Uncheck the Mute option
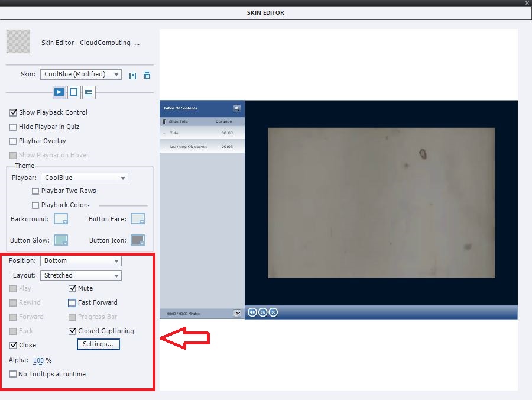The height and width of the screenshot is (400, 532). 72,288
